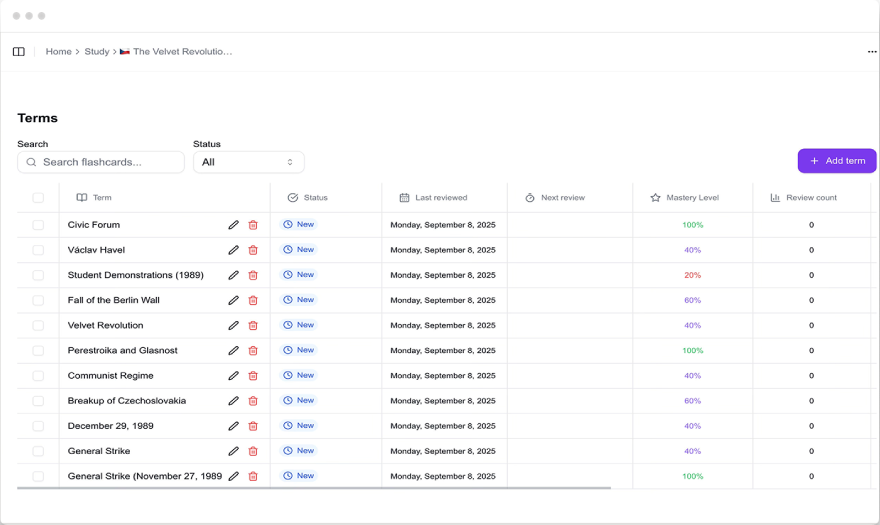Open the Status filter dropdown
The height and width of the screenshot is (525, 880).
[248, 162]
